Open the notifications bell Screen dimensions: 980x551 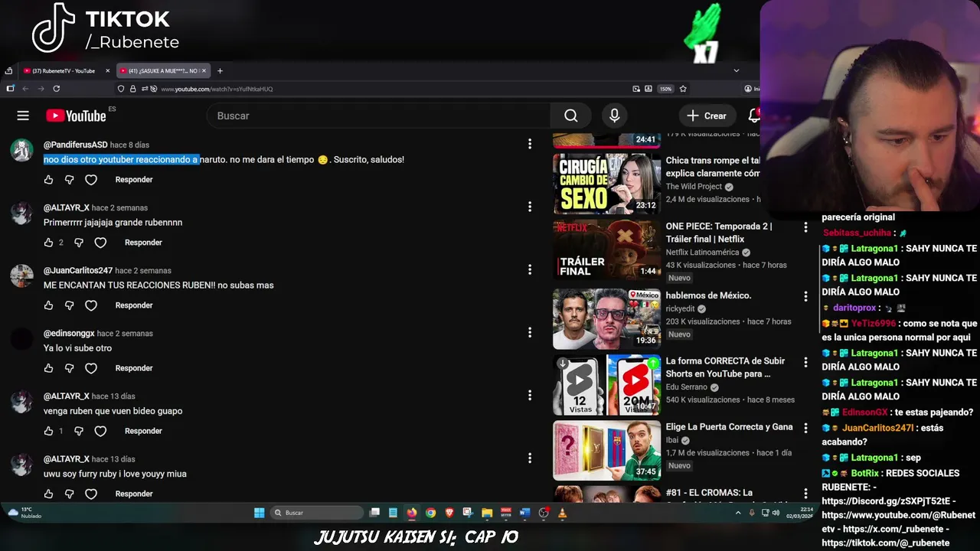(754, 116)
